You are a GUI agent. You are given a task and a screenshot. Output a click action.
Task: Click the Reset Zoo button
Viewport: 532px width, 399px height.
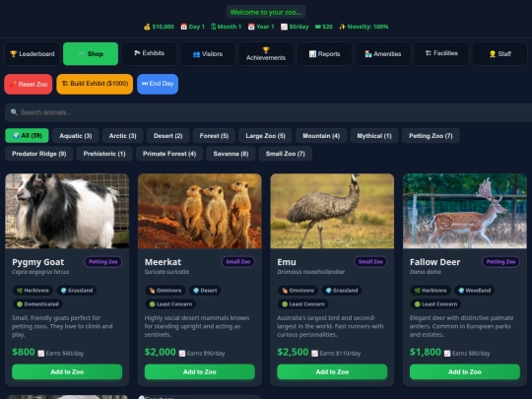(29, 84)
